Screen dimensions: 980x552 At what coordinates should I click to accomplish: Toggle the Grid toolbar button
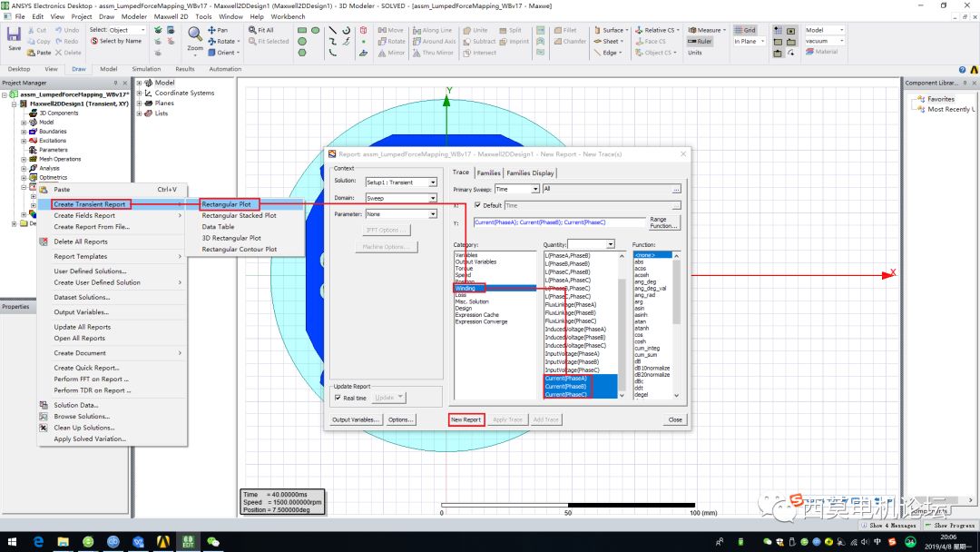pos(745,30)
